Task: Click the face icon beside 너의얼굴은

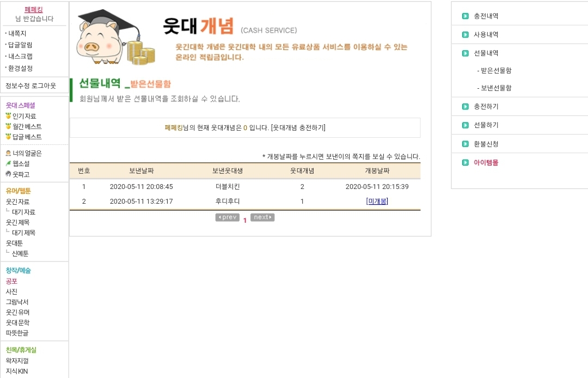Action: (8, 153)
